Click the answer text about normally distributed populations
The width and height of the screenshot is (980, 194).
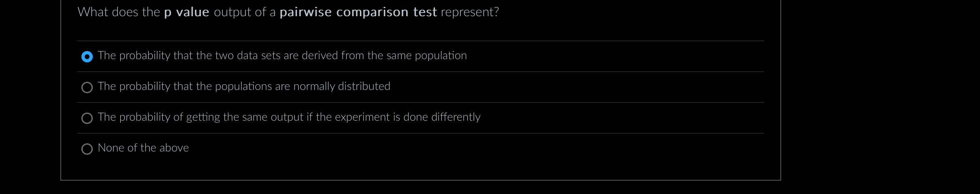(244, 86)
